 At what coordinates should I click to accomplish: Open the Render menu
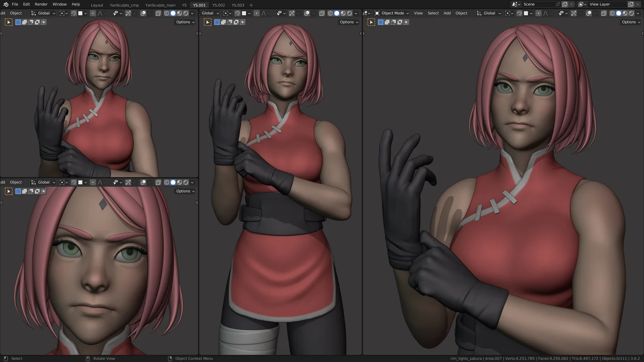coord(41,4)
